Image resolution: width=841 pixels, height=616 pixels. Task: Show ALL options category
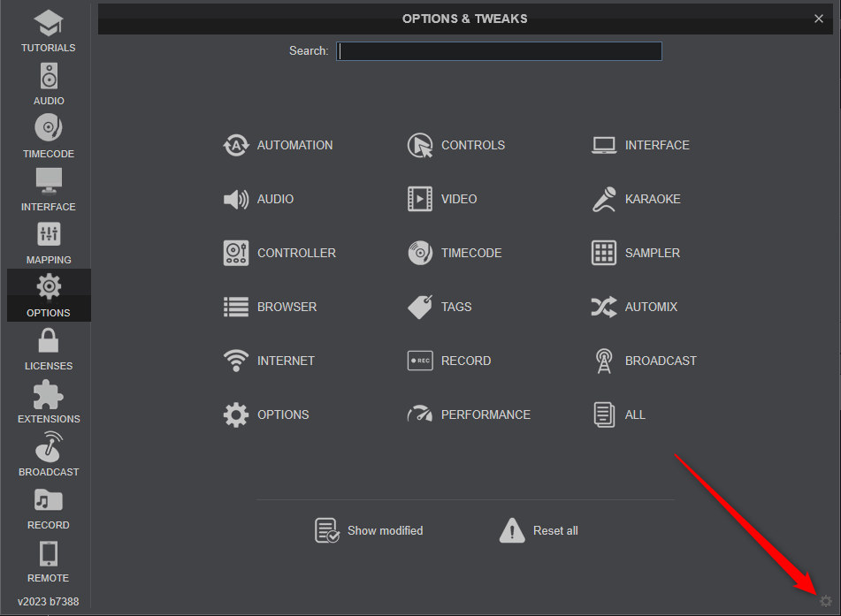click(619, 415)
